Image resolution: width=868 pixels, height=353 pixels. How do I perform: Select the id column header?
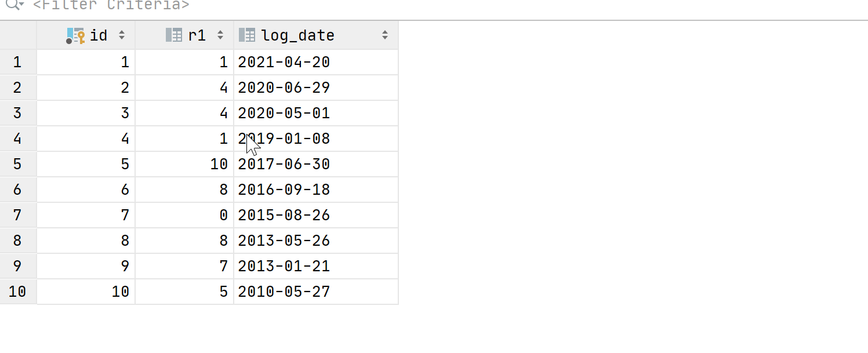86,35
